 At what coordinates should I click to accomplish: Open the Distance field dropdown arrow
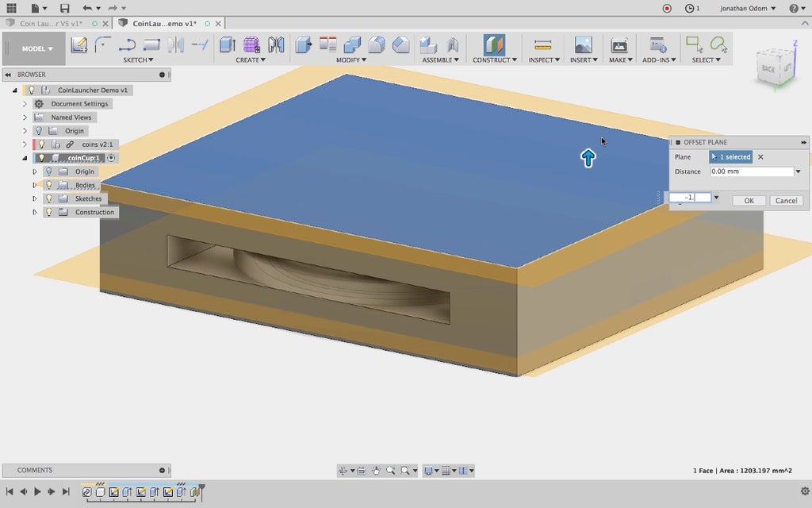pyautogui.click(x=798, y=171)
